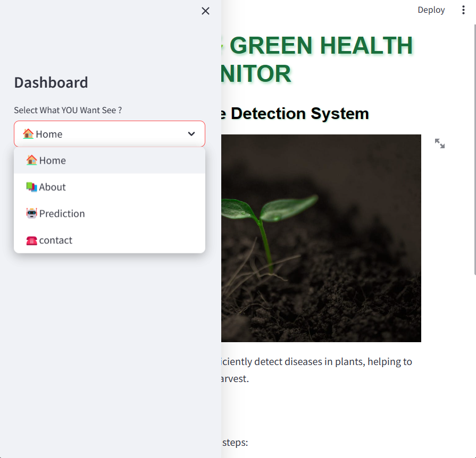Choose "Prediction" from the dropdown menu

click(61, 213)
